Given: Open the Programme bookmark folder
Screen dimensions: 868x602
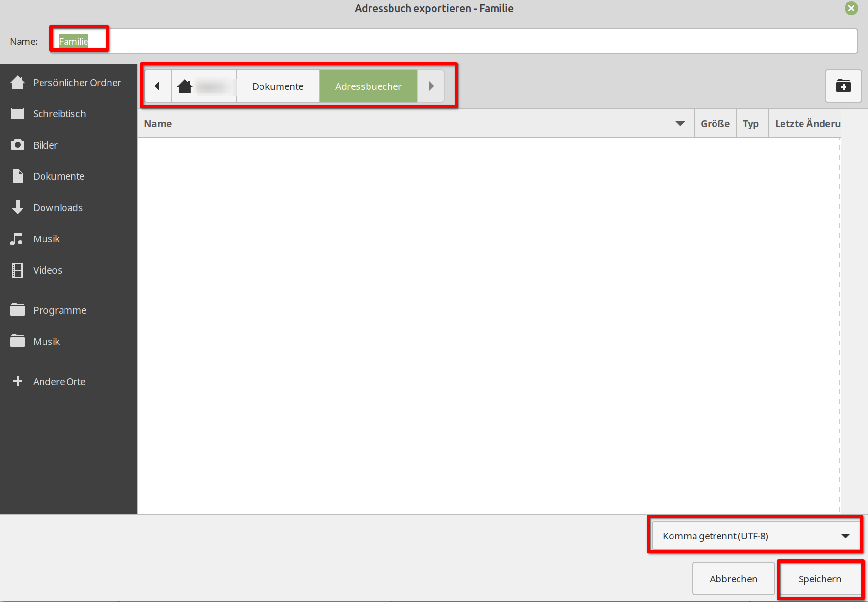Looking at the screenshot, I should 59,310.
